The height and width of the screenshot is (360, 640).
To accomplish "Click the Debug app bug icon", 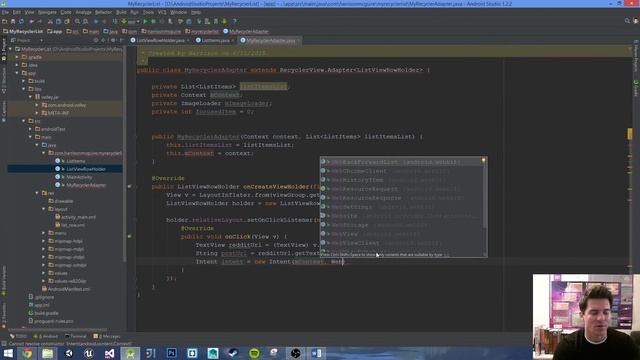I will pyautogui.click(x=153, y=21).
